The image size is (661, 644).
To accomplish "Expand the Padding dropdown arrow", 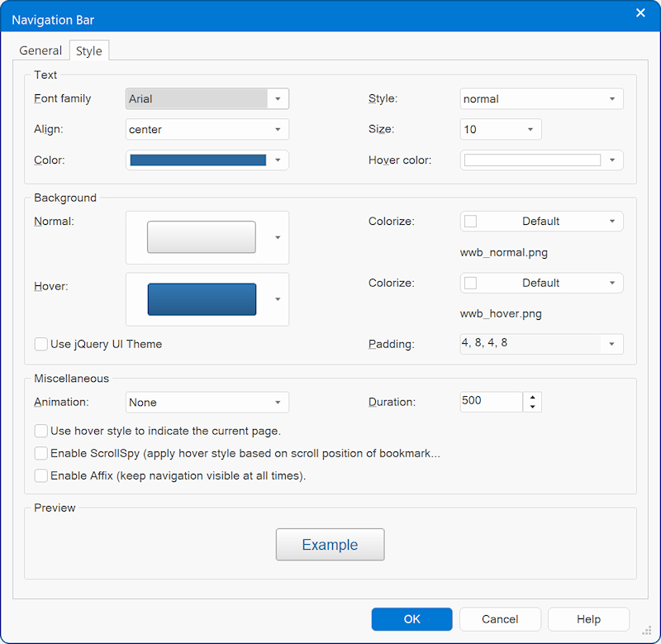I will [x=611, y=344].
